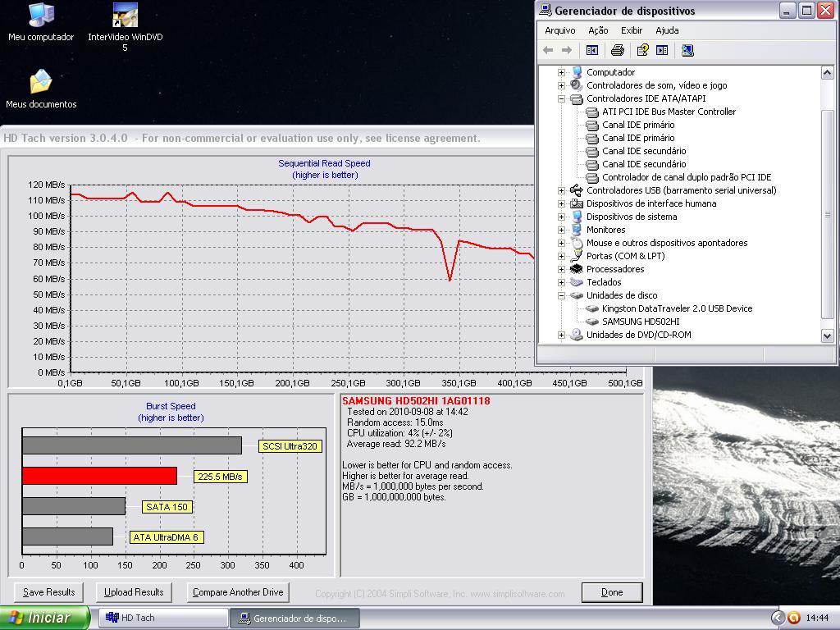840x630 pixels.
Task: Select the Kingston DataTraveler 2.0 USB Device icon
Action: coord(592,308)
